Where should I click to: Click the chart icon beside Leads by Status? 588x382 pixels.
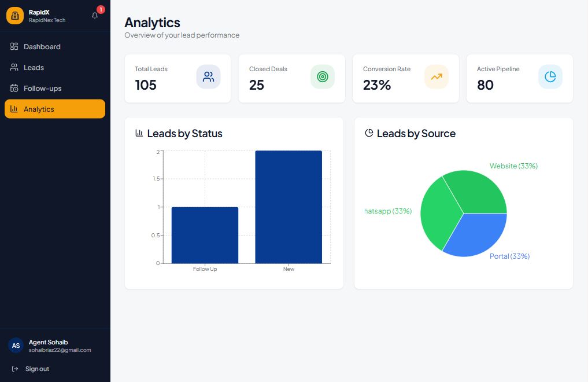139,133
